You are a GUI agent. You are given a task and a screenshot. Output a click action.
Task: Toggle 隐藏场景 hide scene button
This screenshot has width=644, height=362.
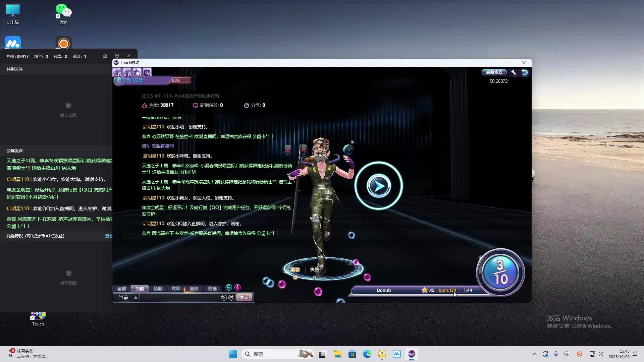(494, 72)
